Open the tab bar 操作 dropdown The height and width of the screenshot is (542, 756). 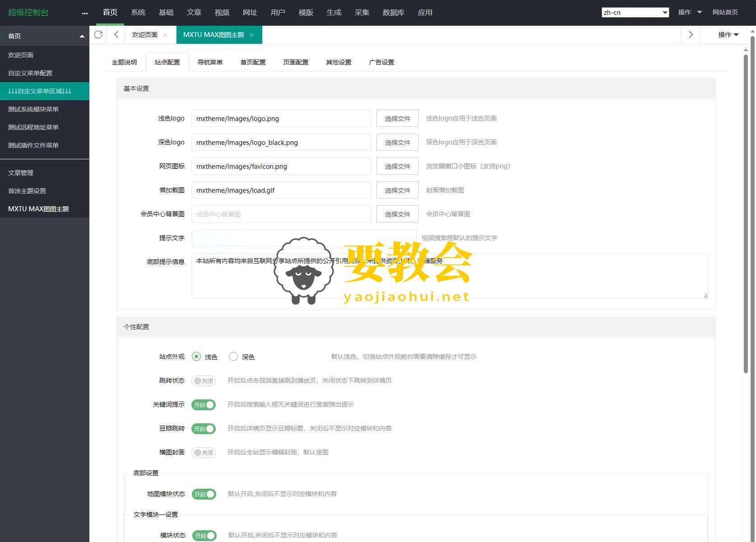click(x=728, y=35)
